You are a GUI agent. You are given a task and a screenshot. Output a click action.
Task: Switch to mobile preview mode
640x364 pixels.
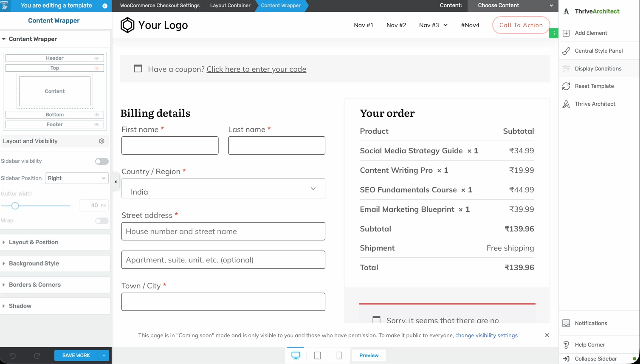pos(339,356)
